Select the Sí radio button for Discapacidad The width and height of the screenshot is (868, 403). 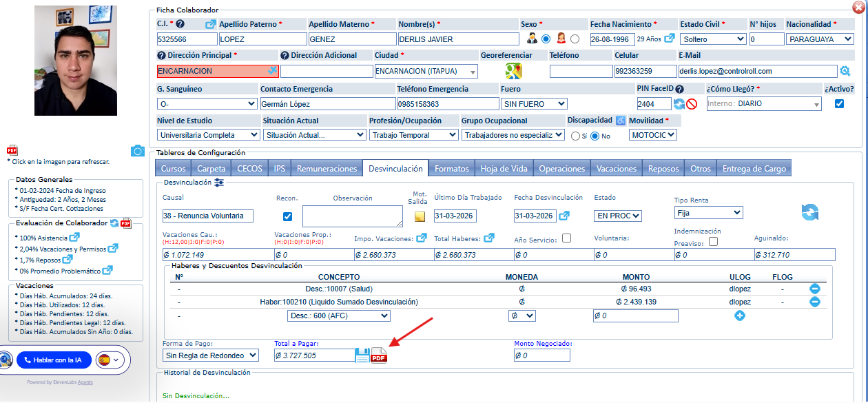click(x=575, y=136)
